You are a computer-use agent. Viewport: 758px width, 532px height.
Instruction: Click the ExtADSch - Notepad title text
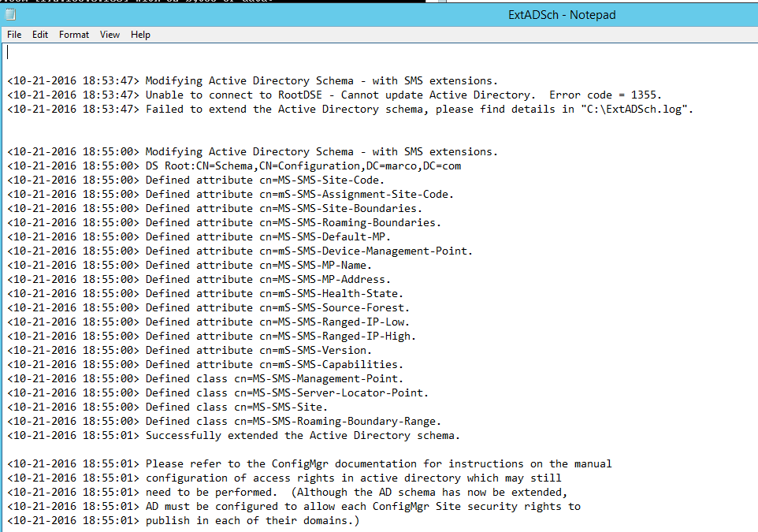tap(562, 15)
